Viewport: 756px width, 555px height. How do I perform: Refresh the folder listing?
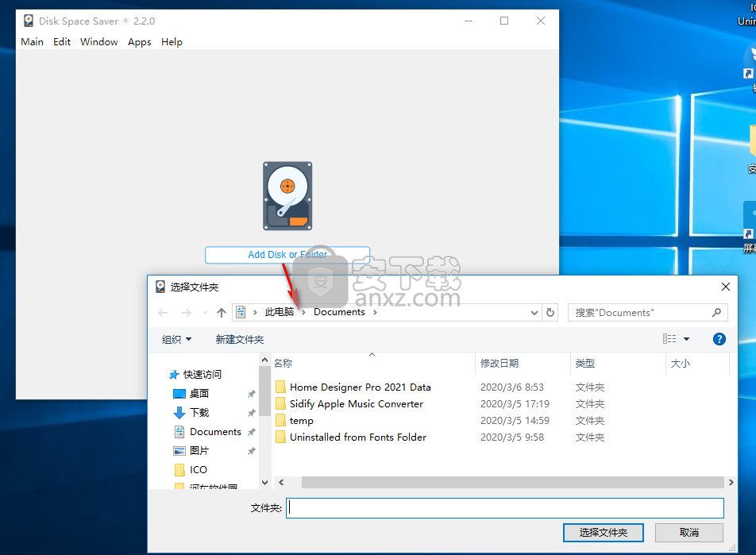point(550,313)
